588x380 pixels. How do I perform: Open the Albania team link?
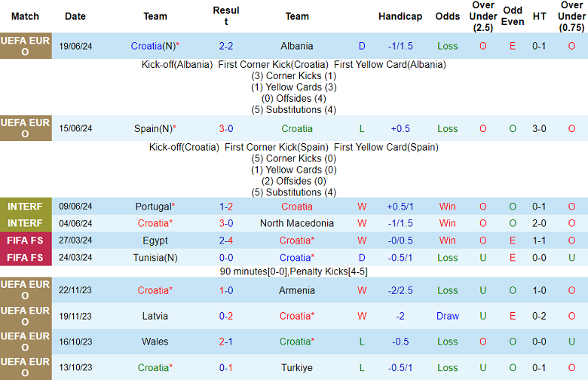pos(296,46)
